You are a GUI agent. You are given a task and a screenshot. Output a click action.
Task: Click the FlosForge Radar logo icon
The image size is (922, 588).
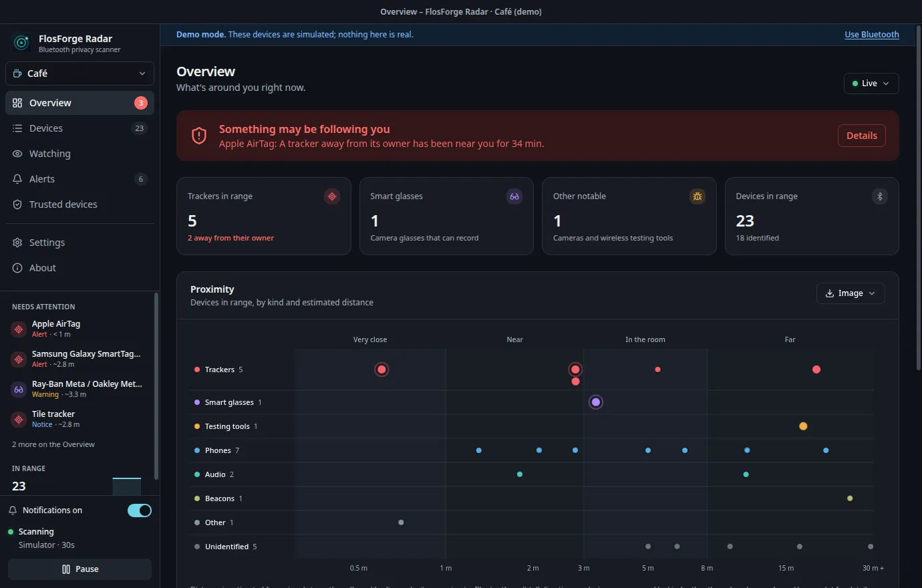tap(21, 43)
